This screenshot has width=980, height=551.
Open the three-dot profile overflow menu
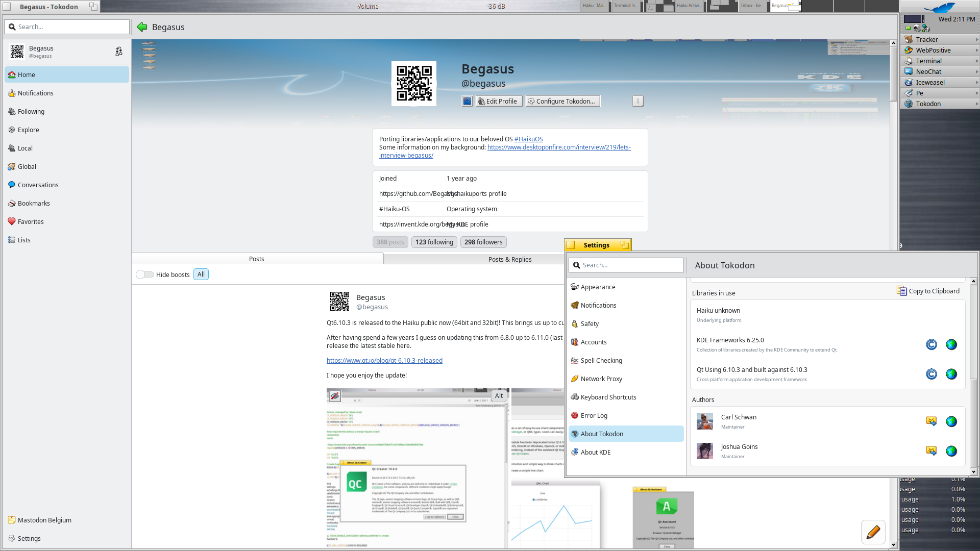tap(638, 101)
